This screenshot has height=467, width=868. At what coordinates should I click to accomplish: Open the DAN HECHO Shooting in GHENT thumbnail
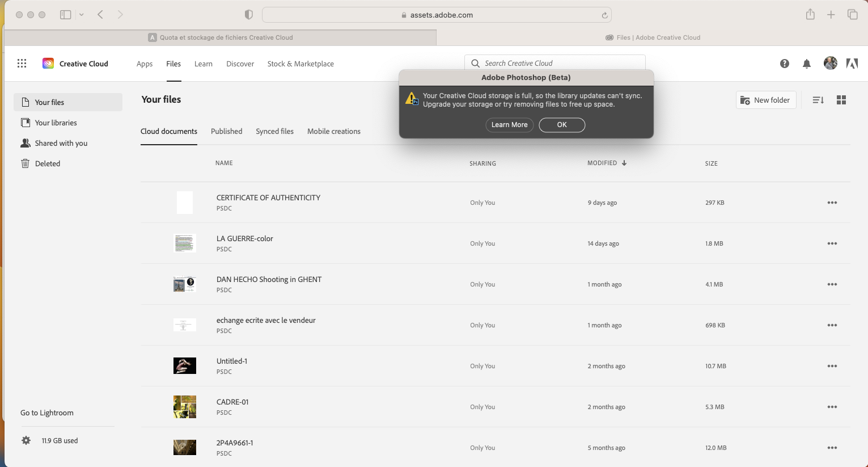[x=184, y=284]
